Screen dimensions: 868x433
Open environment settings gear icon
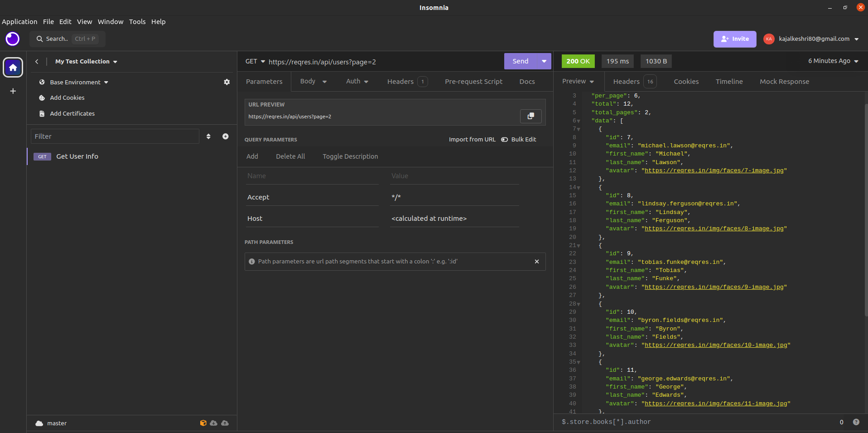point(227,82)
